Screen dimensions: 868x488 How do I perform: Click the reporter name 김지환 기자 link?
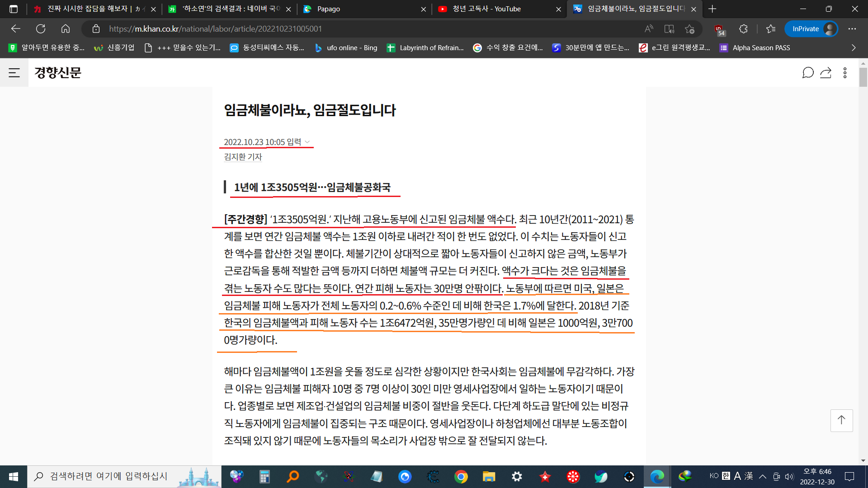coord(243,157)
